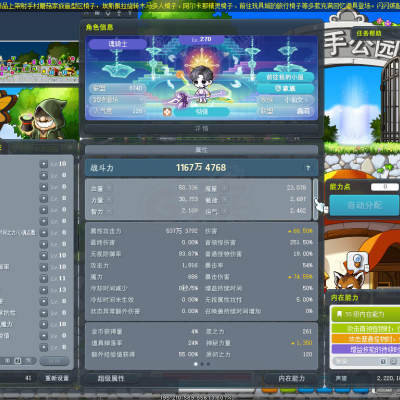Click the orange inner ability line
The width and height of the screenshot is (400, 400).
click(x=366, y=339)
